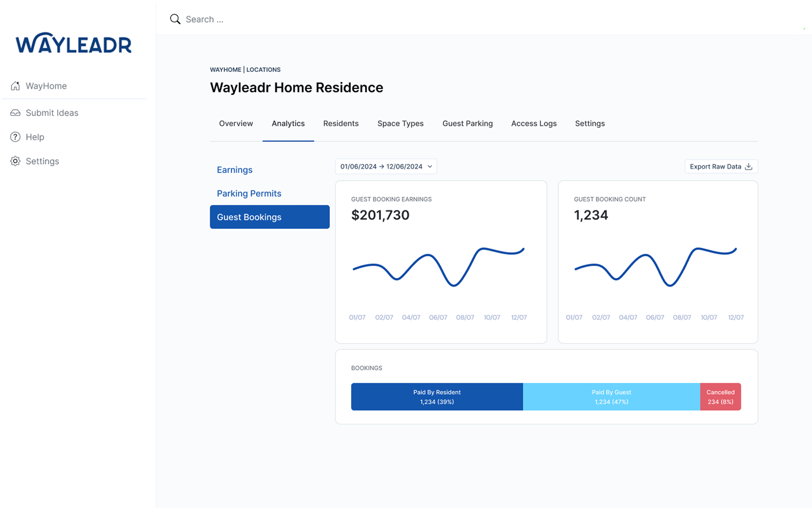
Task: Click 01/07 label on earnings chart
Action: [357, 317]
